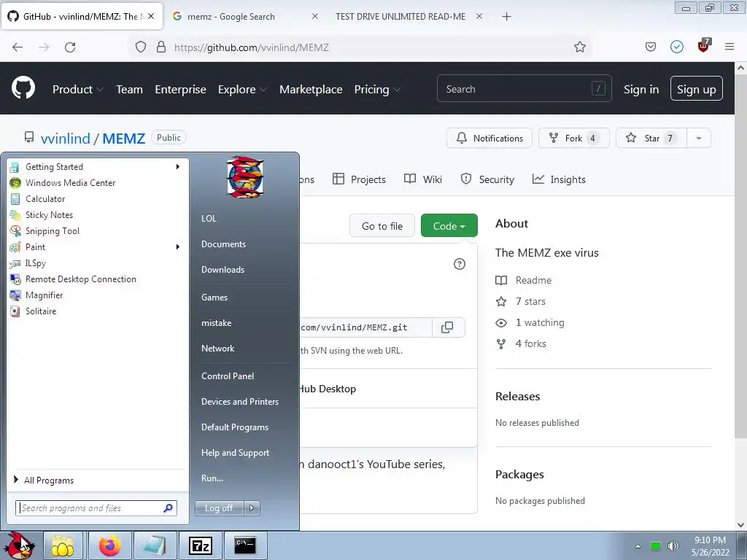Reload the current page
Viewport: 747px width, 560px height.
click(x=70, y=47)
